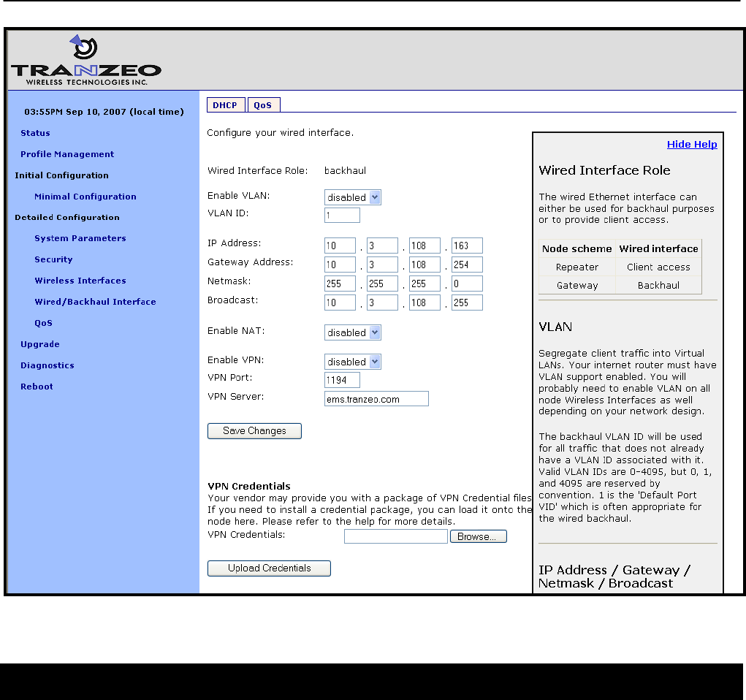
Task: Open Profile Management
Action: [x=67, y=154]
